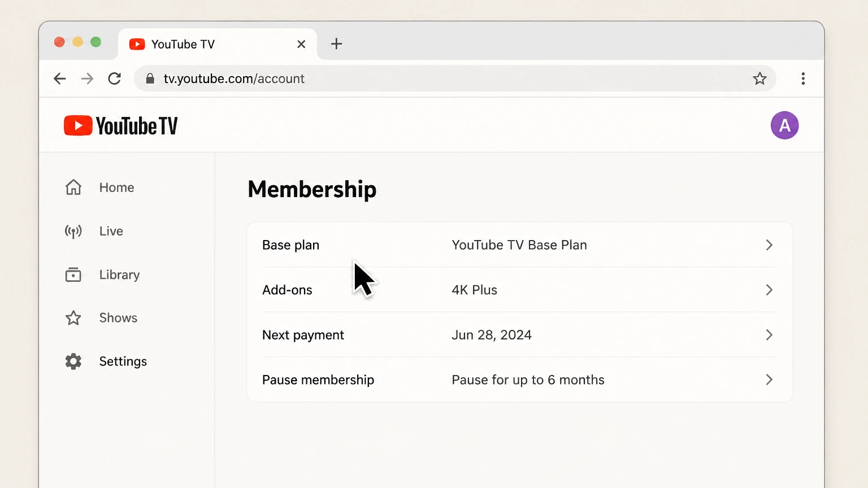Click the Base plan label
The width and height of the screenshot is (868, 488).
pyautogui.click(x=291, y=245)
